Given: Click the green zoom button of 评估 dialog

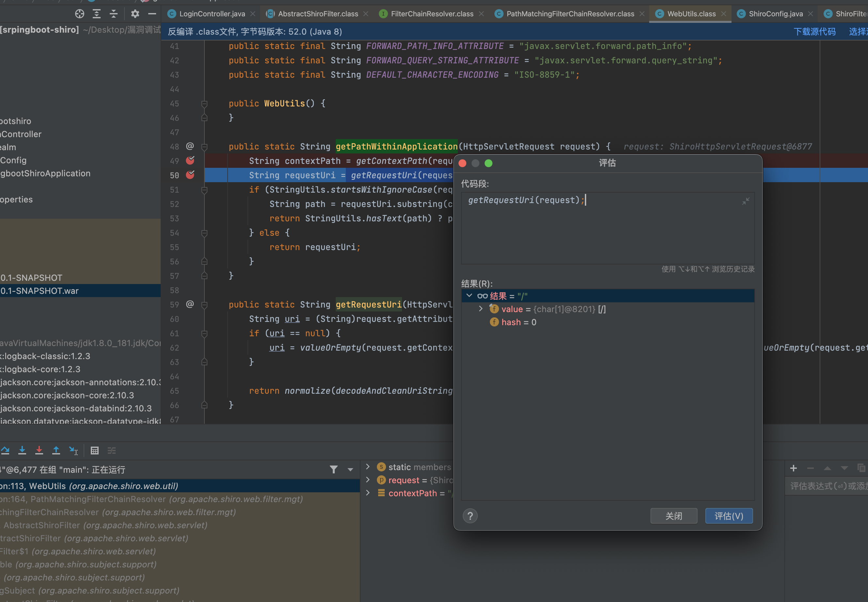Looking at the screenshot, I should pos(488,163).
